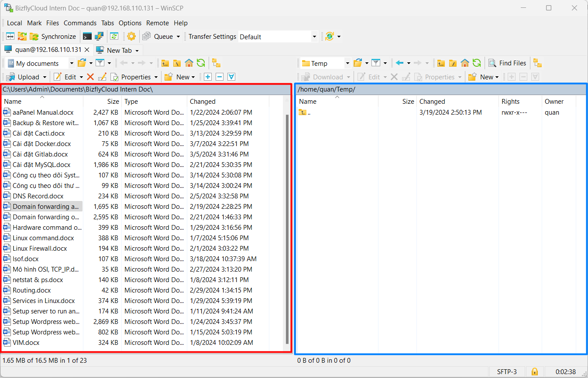Screen dimensions: 588x378
Task: Open the Mark menu
Action: (34, 23)
